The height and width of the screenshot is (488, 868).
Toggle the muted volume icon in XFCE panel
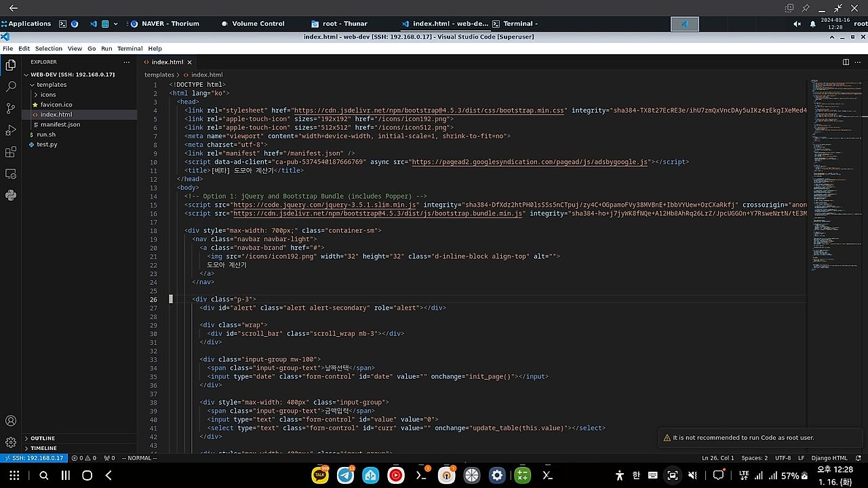797,24
